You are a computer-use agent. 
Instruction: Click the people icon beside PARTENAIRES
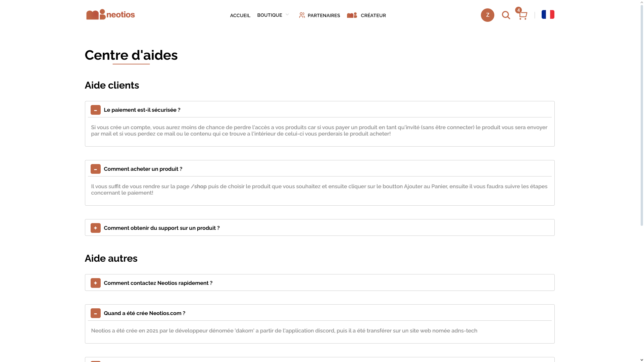(302, 15)
